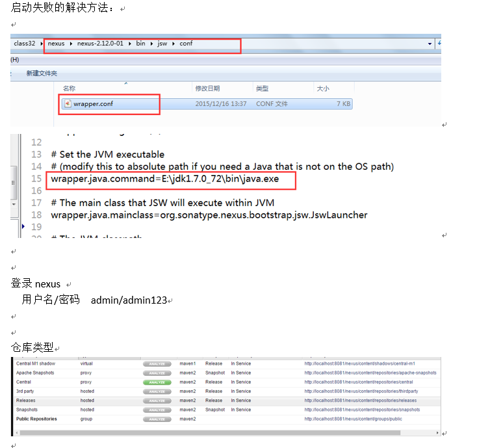The height and width of the screenshot is (448, 490).
Task: Click the editor scrollbar down arrow
Action: pyautogui.click(x=14, y=204)
